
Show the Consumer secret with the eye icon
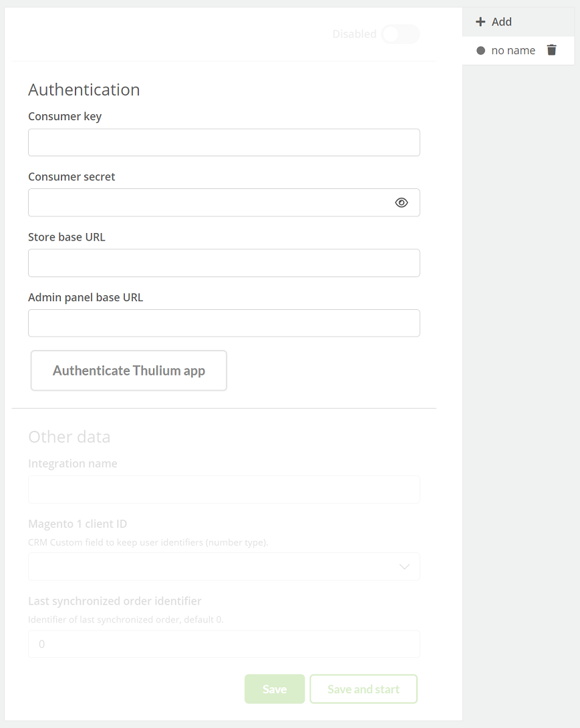pyautogui.click(x=401, y=202)
